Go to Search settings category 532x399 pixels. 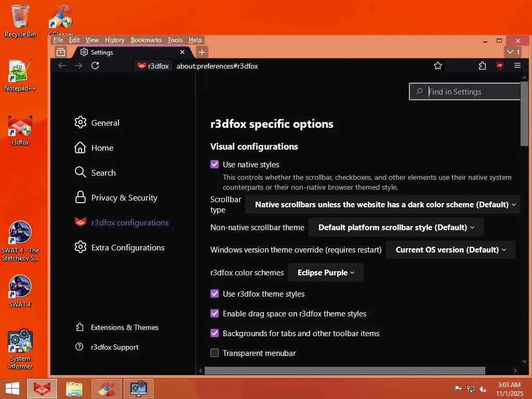(95, 172)
